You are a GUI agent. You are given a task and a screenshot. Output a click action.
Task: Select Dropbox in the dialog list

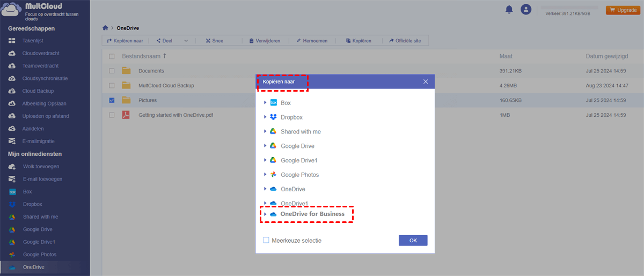tap(291, 117)
